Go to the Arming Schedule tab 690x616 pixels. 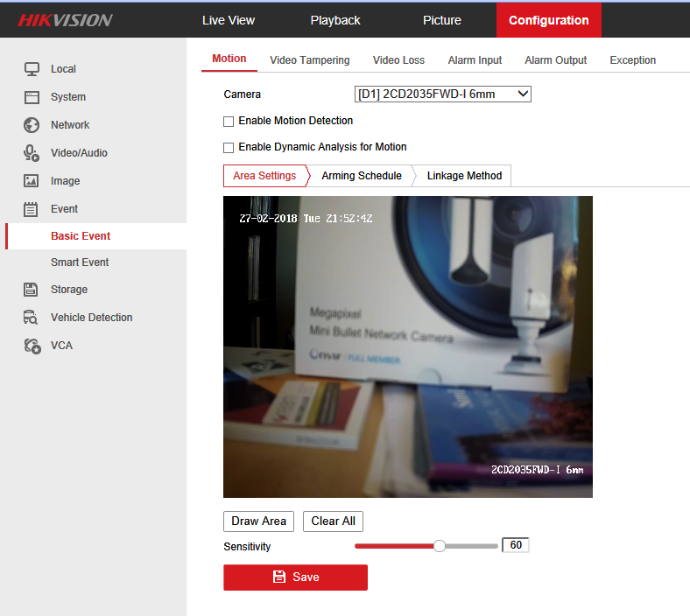[x=361, y=176]
